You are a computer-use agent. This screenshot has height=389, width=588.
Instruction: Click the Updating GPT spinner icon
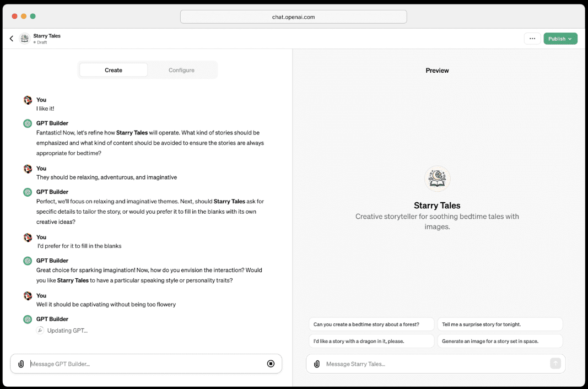(40, 330)
